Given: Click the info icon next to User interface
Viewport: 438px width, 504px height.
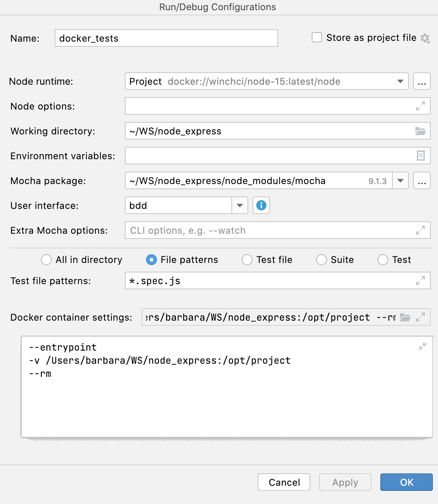Looking at the screenshot, I should 261,205.
